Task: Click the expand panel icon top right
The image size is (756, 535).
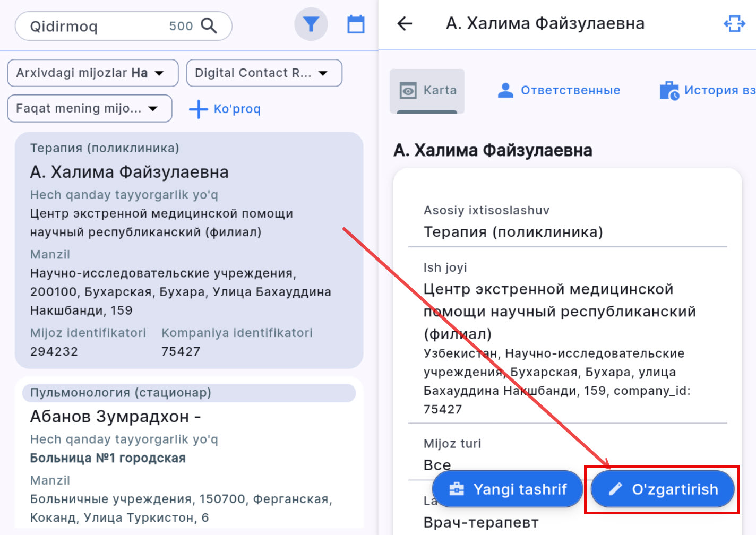Action: point(734,23)
